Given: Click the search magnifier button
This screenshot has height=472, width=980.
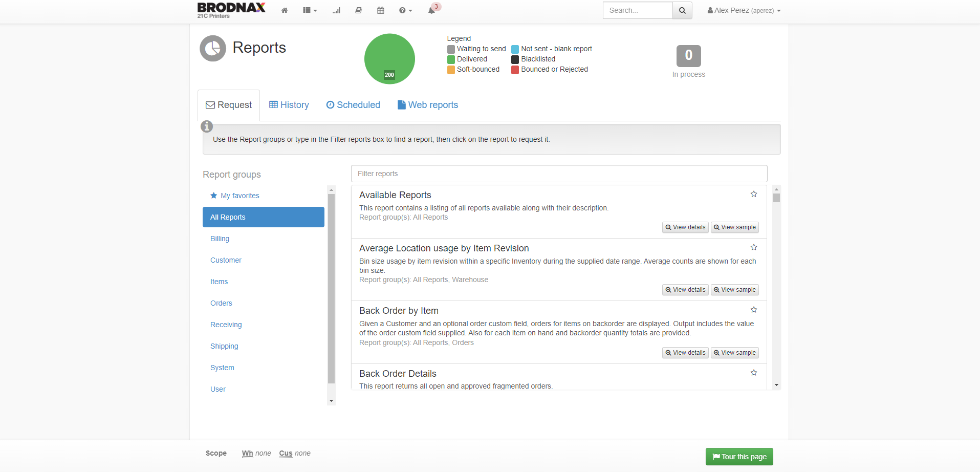Looking at the screenshot, I should pos(682,10).
